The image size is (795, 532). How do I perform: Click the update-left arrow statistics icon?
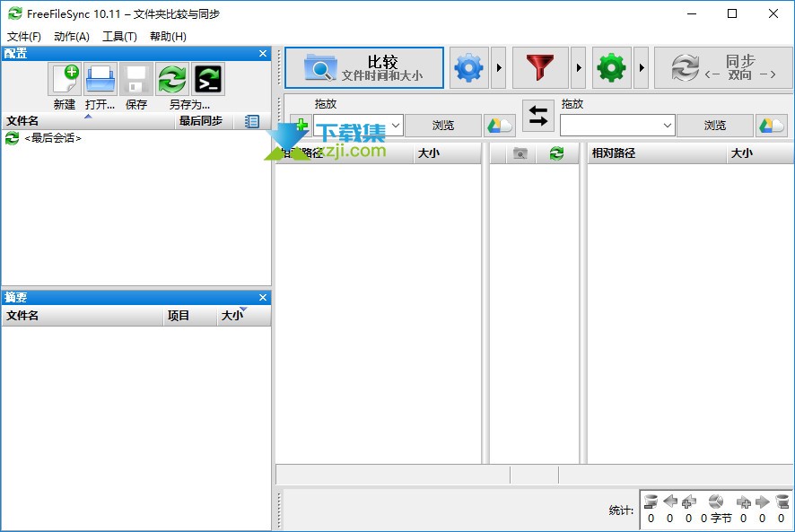click(x=669, y=501)
